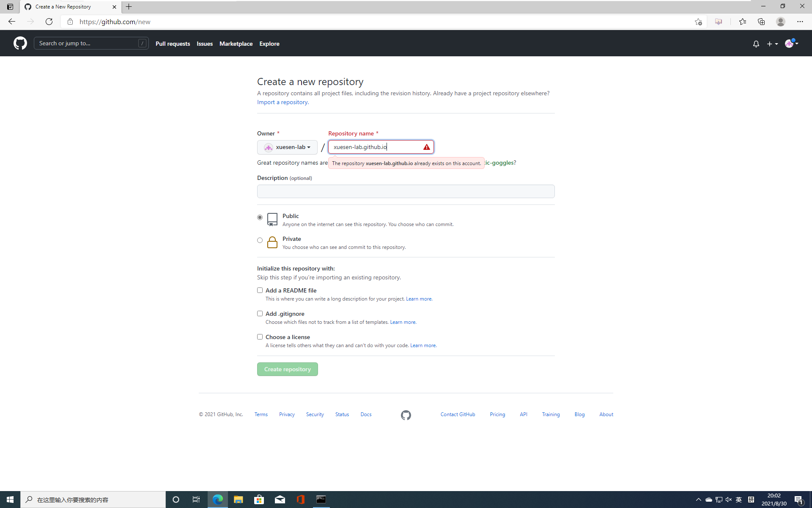812x508 pixels.
Task: Click the Create repository button
Action: coord(288,369)
